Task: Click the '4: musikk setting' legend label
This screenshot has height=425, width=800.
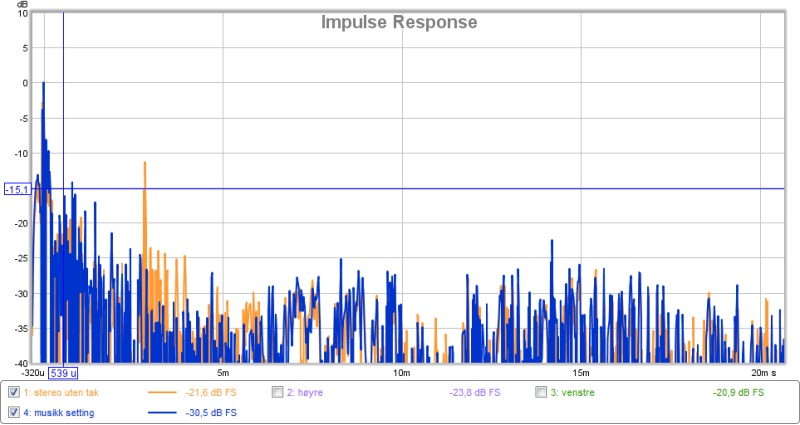Action: 59,412
